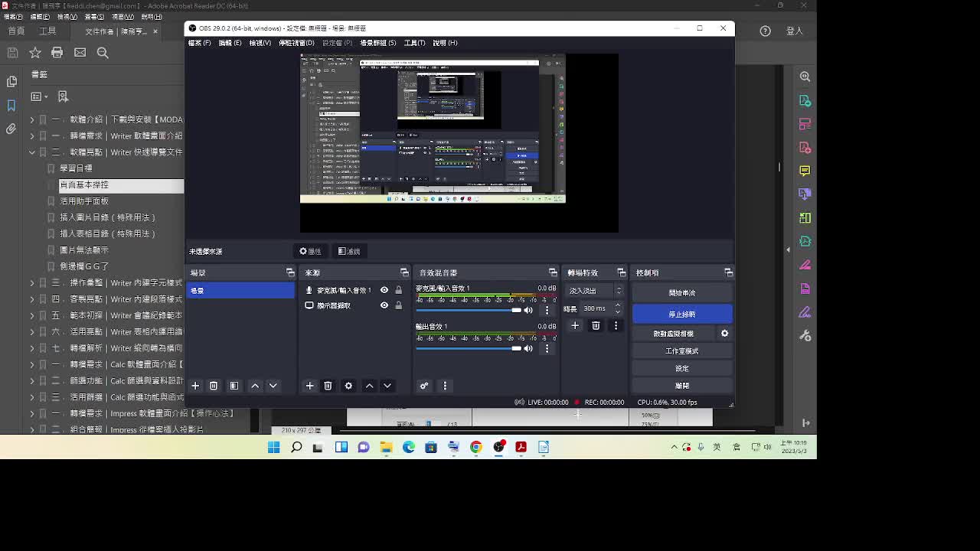Open options menu for 輸出音效 1 mixer channel
980x551 pixels.
547,348
